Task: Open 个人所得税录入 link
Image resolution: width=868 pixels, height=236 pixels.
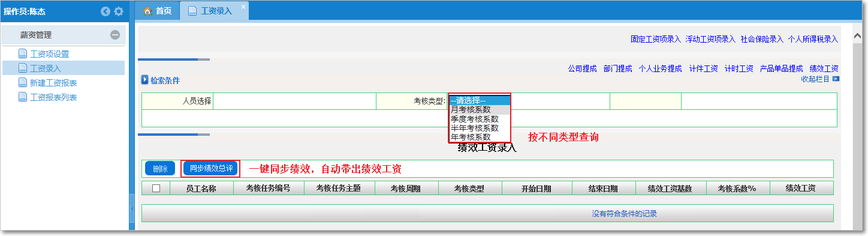Action: coord(813,39)
